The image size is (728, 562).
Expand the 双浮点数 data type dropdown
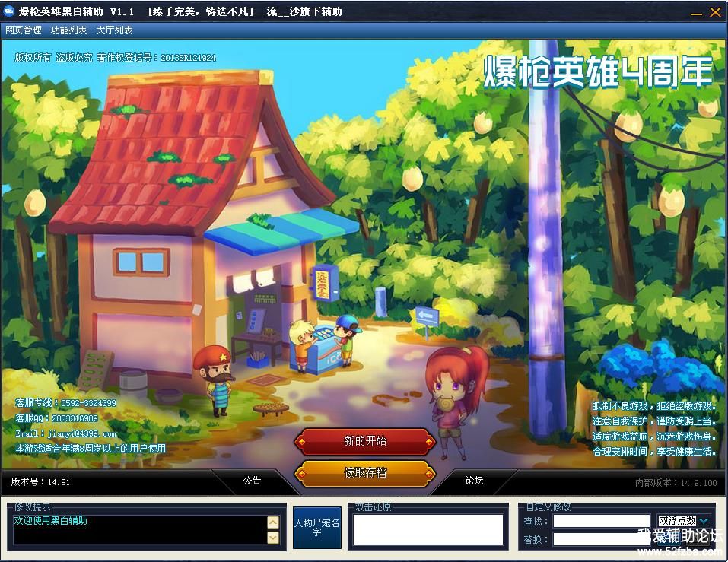(704, 521)
